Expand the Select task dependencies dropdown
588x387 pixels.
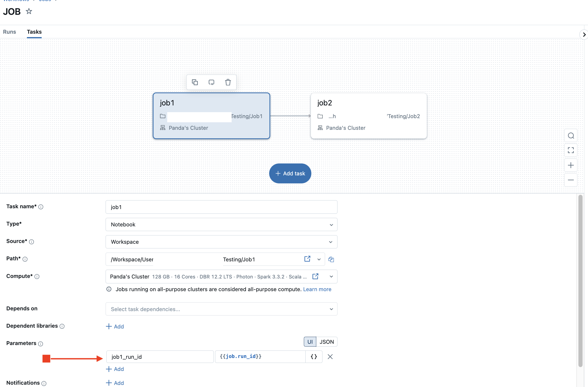(x=331, y=309)
